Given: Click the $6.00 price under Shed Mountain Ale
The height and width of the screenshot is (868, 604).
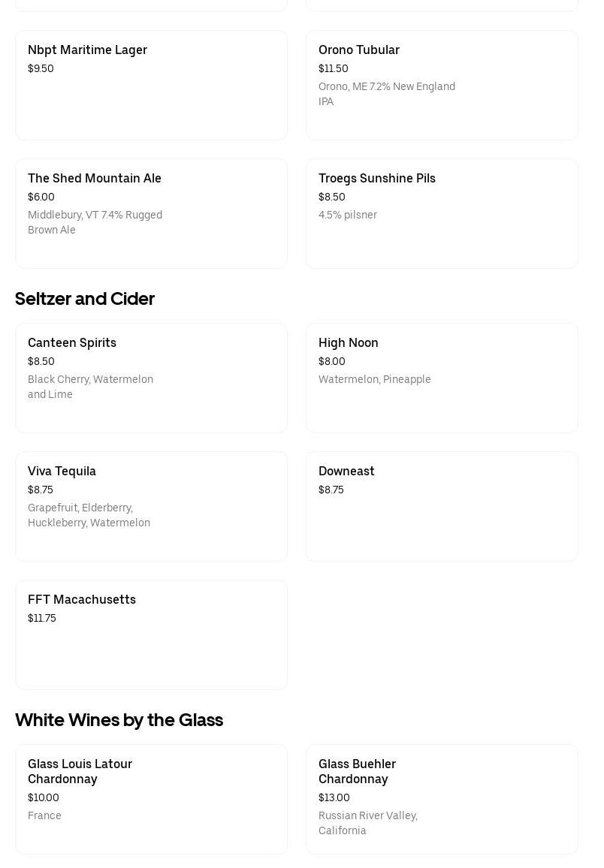Looking at the screenshot, I should tap(41, 197).
